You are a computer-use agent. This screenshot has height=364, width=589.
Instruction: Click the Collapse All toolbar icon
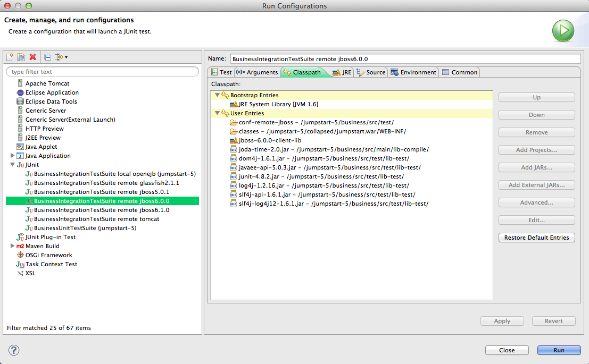coord(48,57)
